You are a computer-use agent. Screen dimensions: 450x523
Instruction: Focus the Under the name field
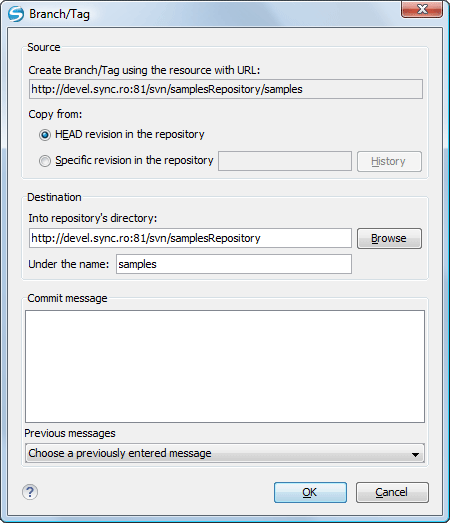(234, 264)
